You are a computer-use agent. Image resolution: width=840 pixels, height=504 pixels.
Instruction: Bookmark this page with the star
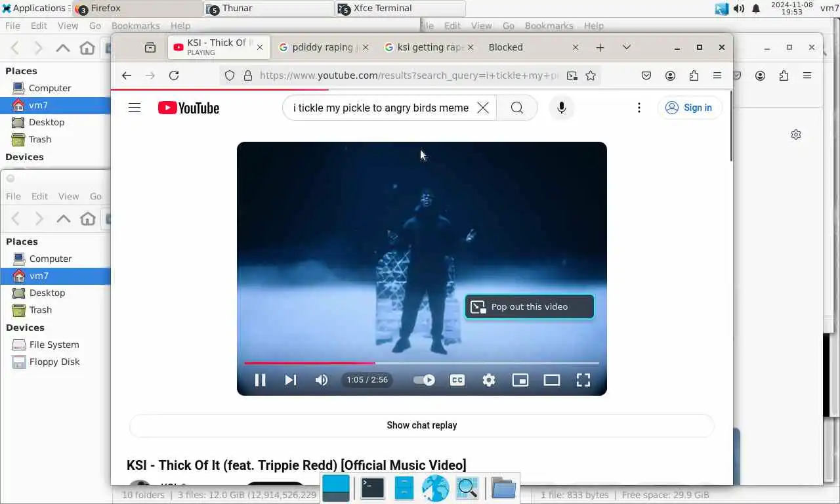[x=591, y=75]
